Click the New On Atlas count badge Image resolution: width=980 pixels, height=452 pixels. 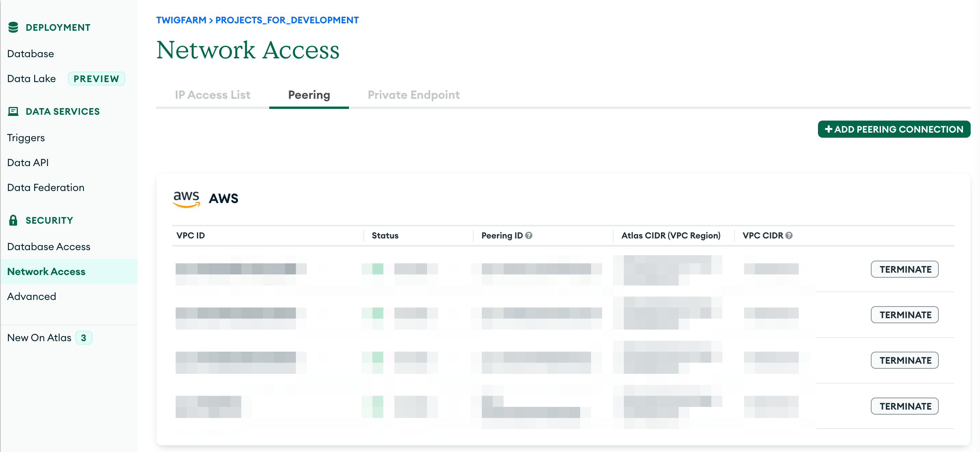[x=84, y=338]
